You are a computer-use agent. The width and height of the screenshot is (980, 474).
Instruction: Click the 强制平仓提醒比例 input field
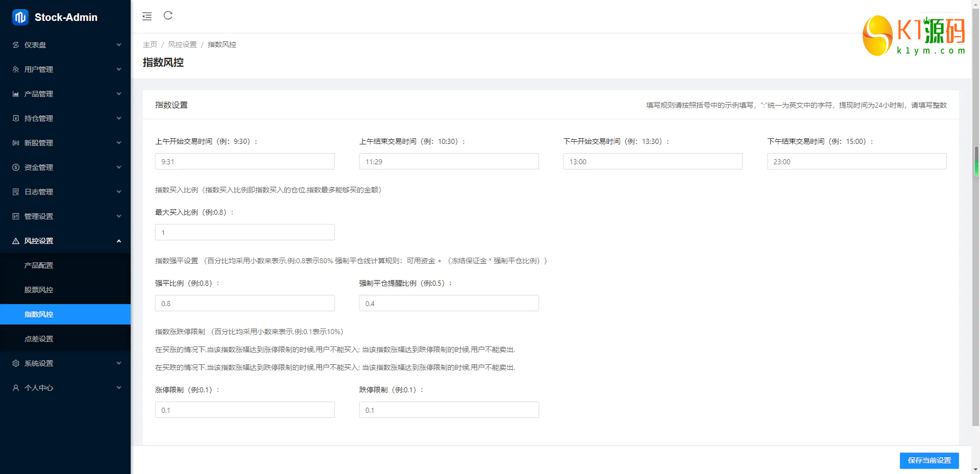coord(449,303)
